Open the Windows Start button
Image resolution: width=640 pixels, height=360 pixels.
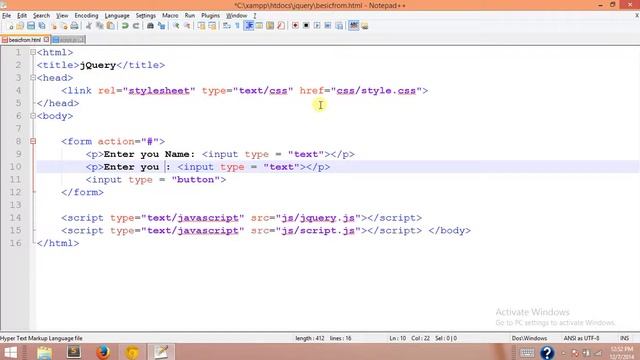point(10,352)
